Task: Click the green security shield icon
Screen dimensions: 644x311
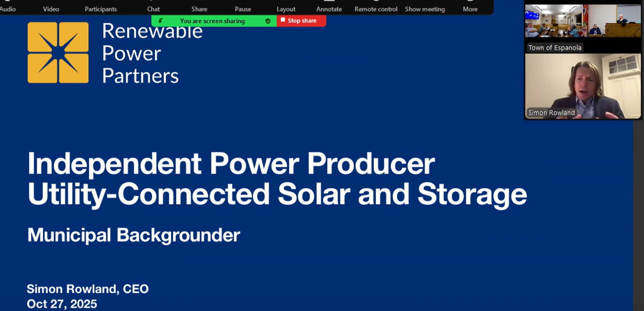Action: click(x=268, y=21)
